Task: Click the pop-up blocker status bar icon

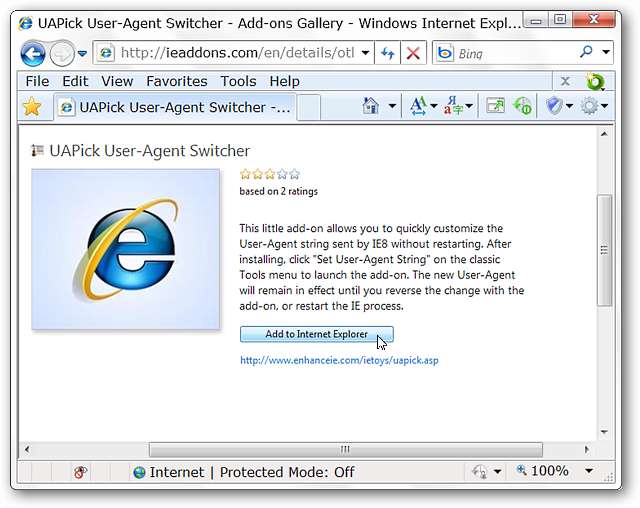Action: [80, 472]
